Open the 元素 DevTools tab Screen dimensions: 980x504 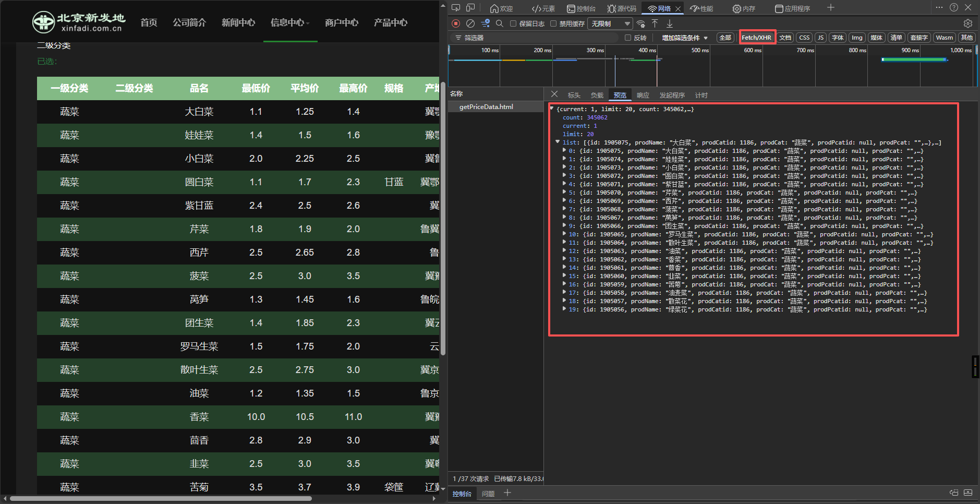543,8
